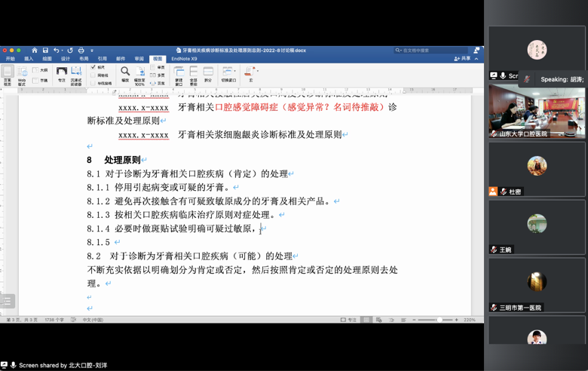Click the New Window icon

pyautogui.click(x=179, y=73)
